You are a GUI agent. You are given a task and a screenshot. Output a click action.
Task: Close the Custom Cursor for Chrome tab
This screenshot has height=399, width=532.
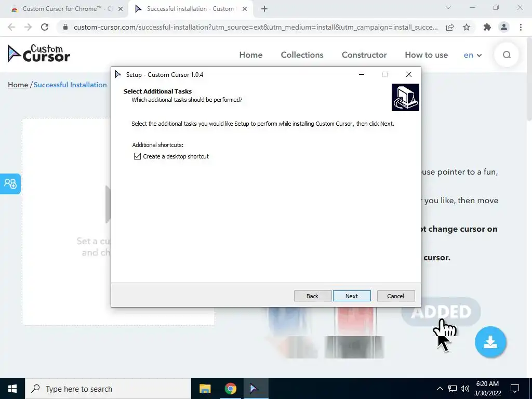tap(121, 9)
